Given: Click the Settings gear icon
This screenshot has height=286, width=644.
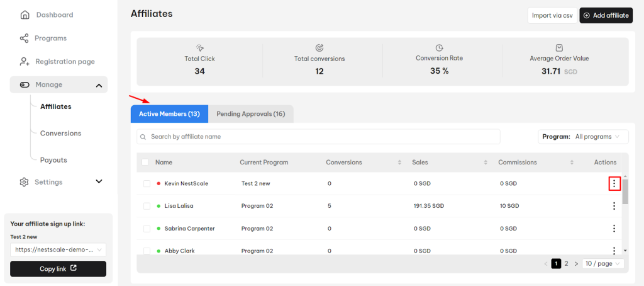Looking at the screenshot, I should [25, 182].
